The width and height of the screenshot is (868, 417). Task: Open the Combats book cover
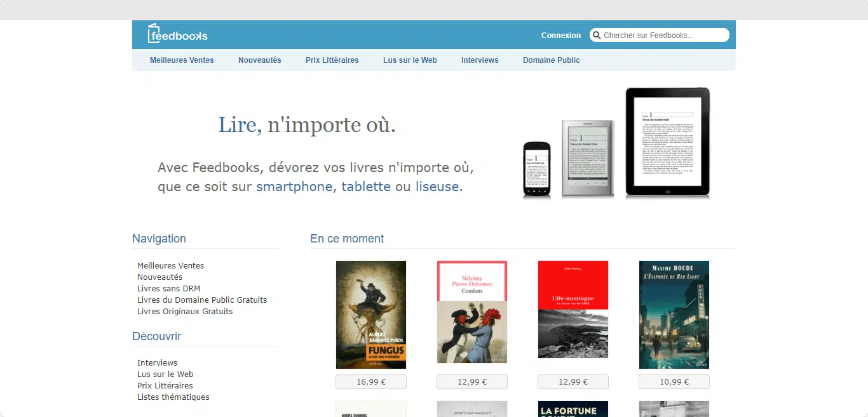472,312
